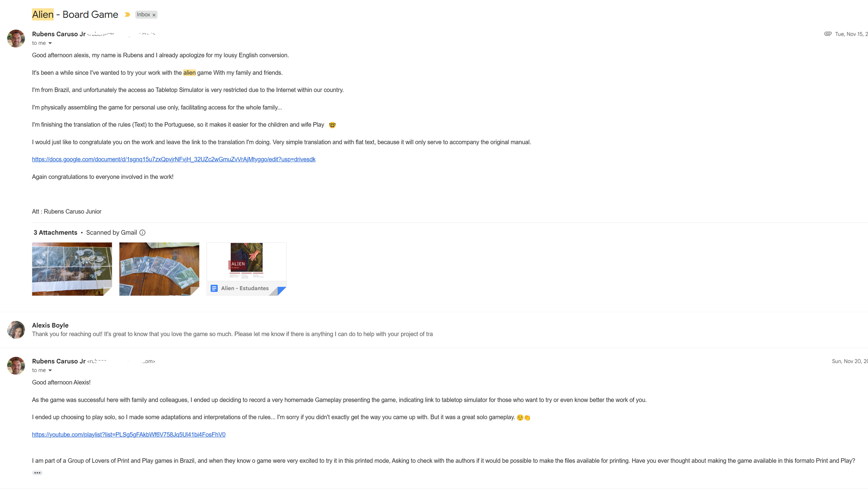Open the game board photo attachment
868x493 pixels.
pos(72,269)
